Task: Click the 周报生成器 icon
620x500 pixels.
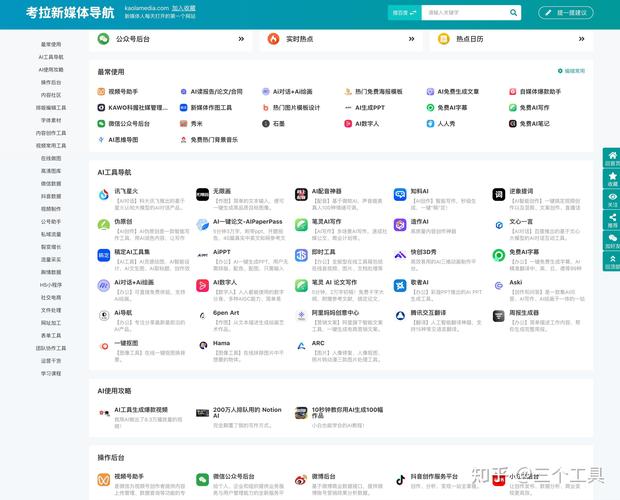Action: tap(499, 316)
